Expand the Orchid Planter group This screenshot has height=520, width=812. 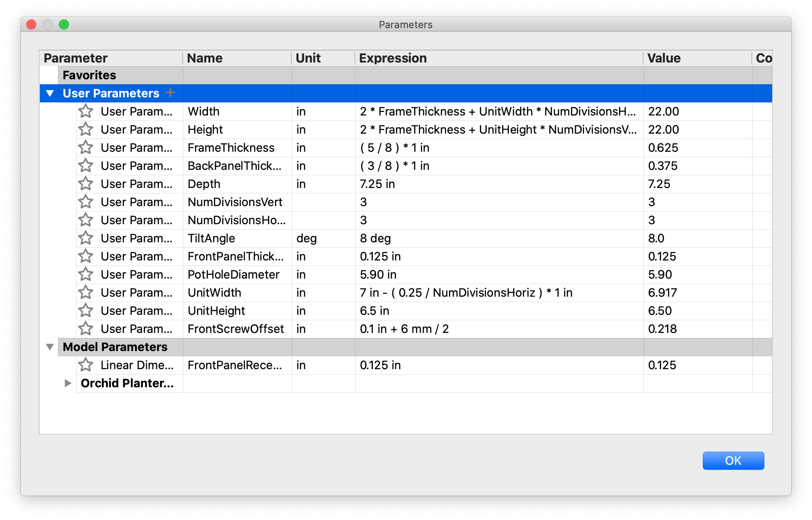(x=68, y=383)
